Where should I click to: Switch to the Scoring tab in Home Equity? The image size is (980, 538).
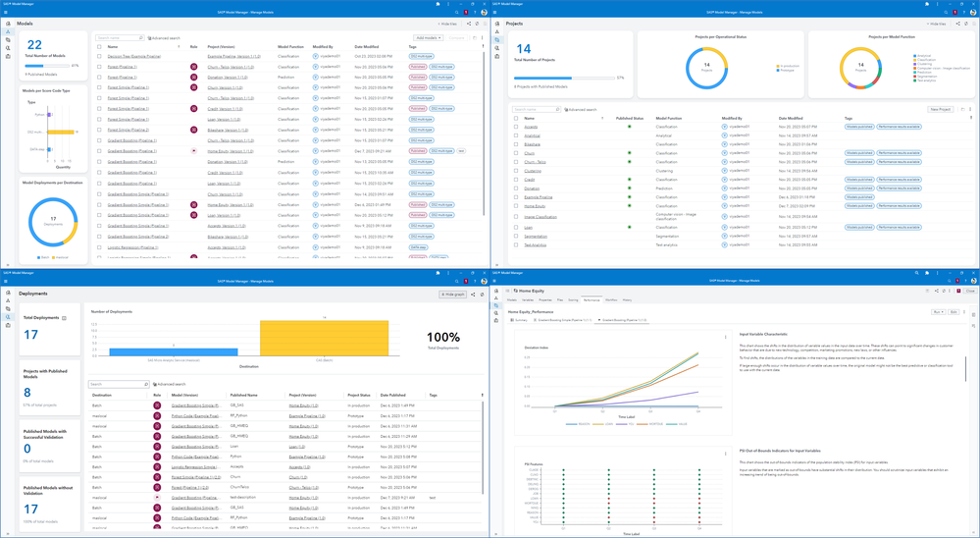[573, 299]
